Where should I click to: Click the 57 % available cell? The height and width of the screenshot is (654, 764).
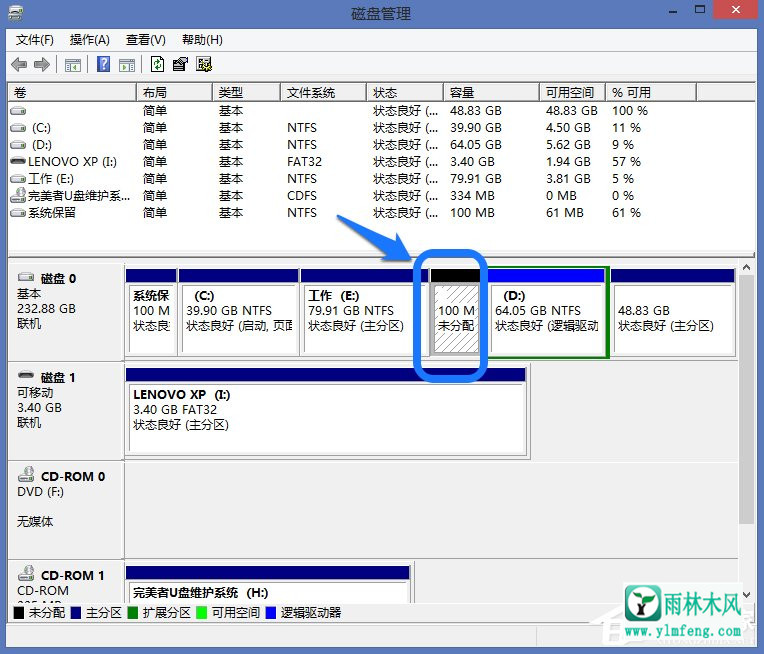tap(627, 162)
